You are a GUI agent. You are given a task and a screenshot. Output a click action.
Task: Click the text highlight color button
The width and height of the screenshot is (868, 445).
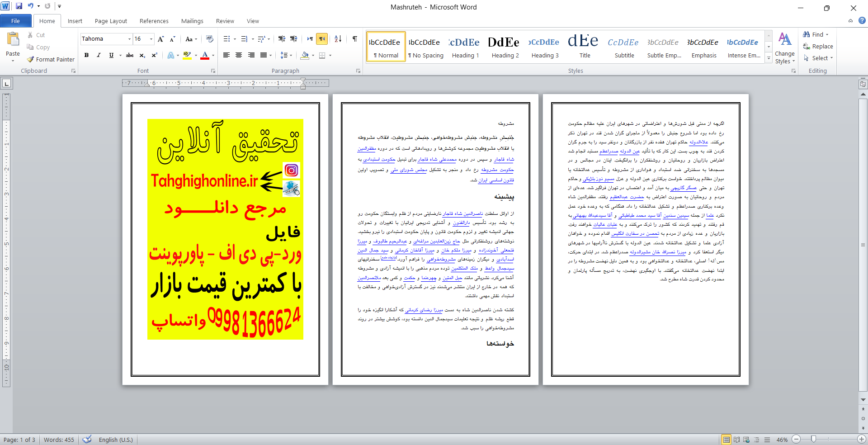coord(187,55)
